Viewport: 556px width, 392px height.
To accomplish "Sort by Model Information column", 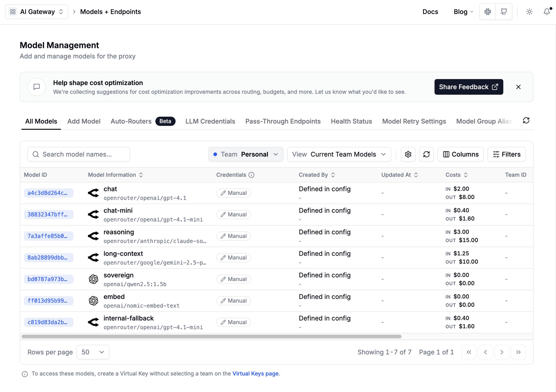I will coord(141,175).
